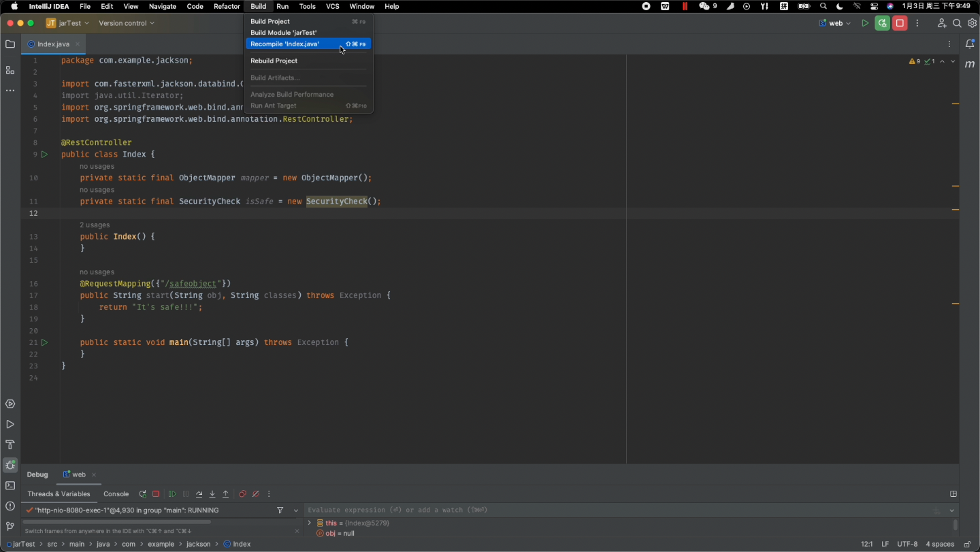
Task: Open the web run configuration dropdown
Action: pos(835,23)
